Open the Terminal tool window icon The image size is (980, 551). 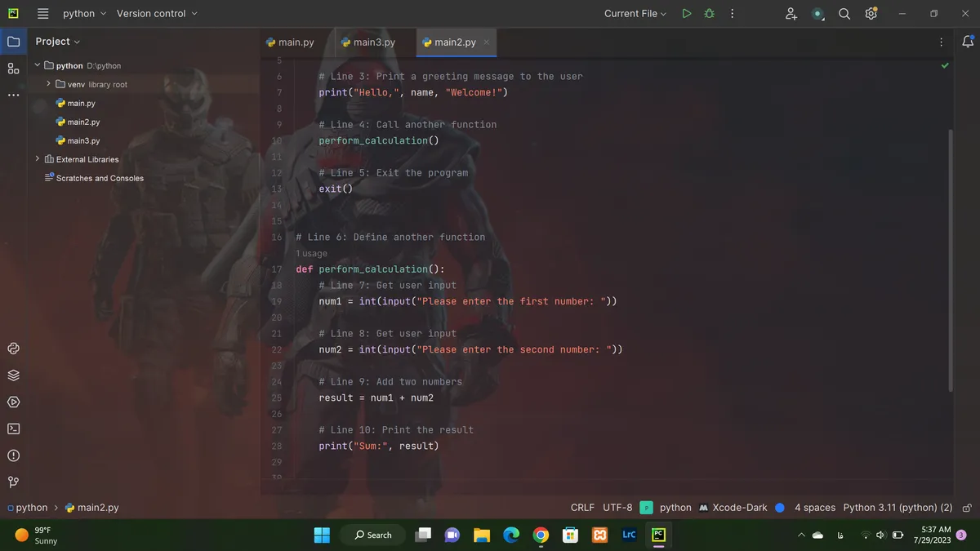click(x=13, y=429)
